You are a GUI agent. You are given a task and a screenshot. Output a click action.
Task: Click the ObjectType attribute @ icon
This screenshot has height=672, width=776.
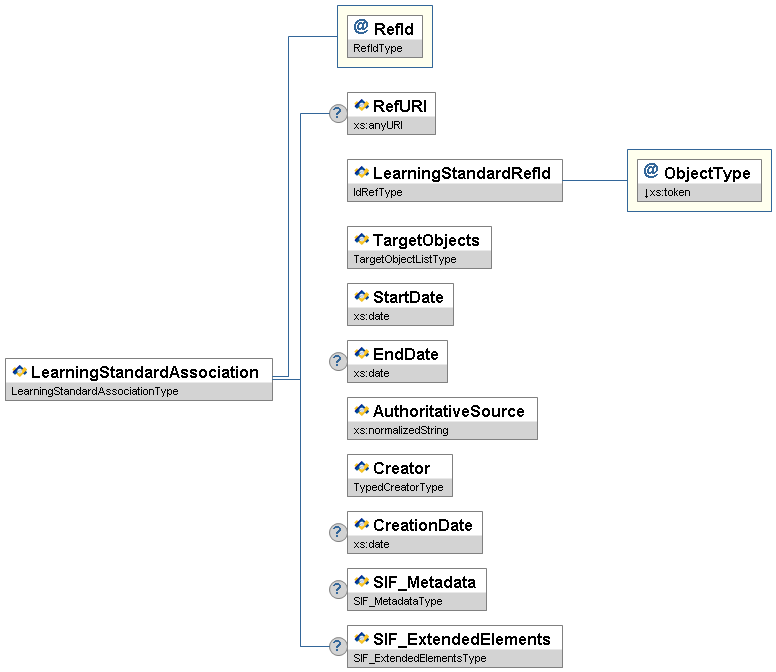pos(651,171)
